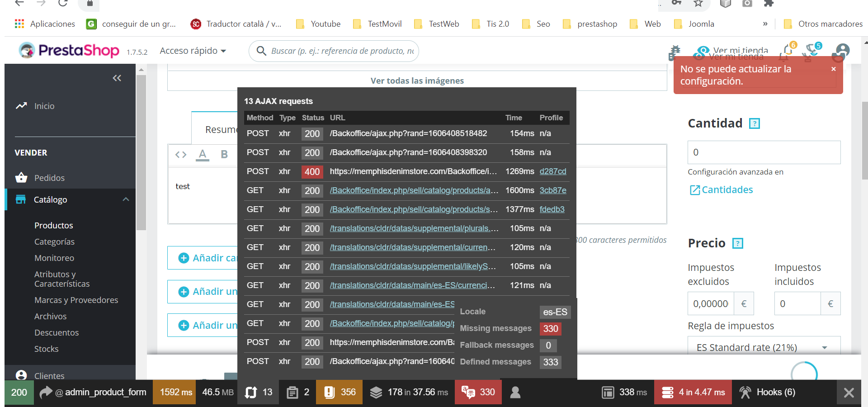Open the logs panel showing 356
Viewport: 868px width, 407px height.
340,393
